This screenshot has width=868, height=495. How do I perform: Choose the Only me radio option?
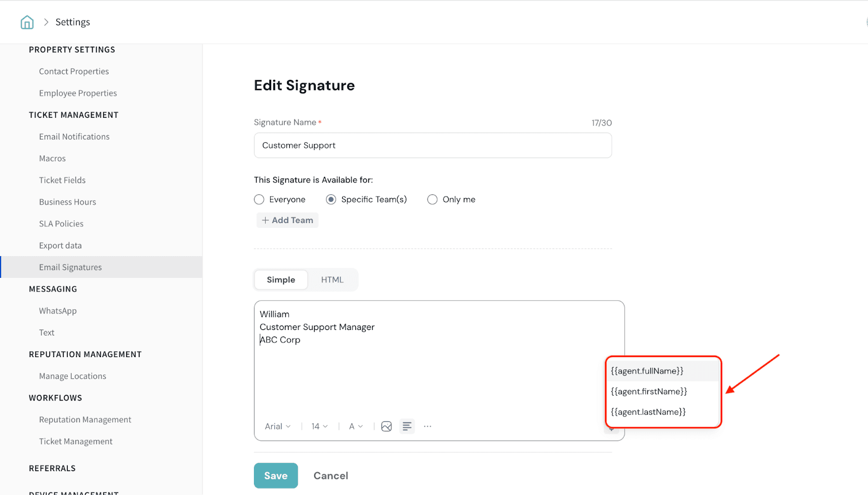[x=432, y=200]
